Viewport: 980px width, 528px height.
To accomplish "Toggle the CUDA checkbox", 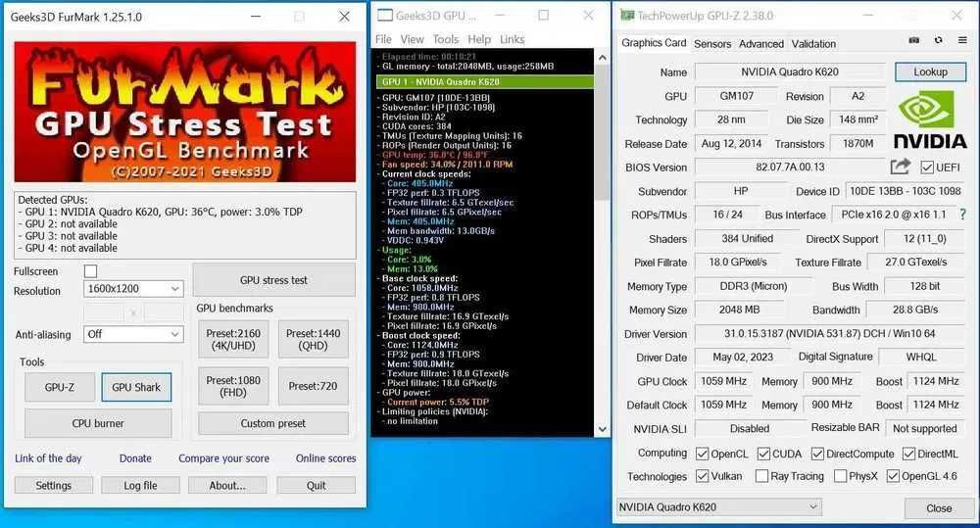I will click(x=763, y=454).
